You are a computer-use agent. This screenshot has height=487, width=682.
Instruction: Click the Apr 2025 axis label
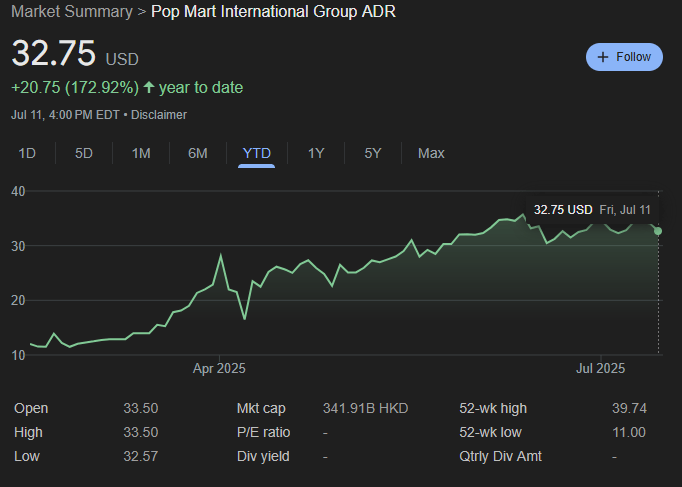(x=219, y=369)
